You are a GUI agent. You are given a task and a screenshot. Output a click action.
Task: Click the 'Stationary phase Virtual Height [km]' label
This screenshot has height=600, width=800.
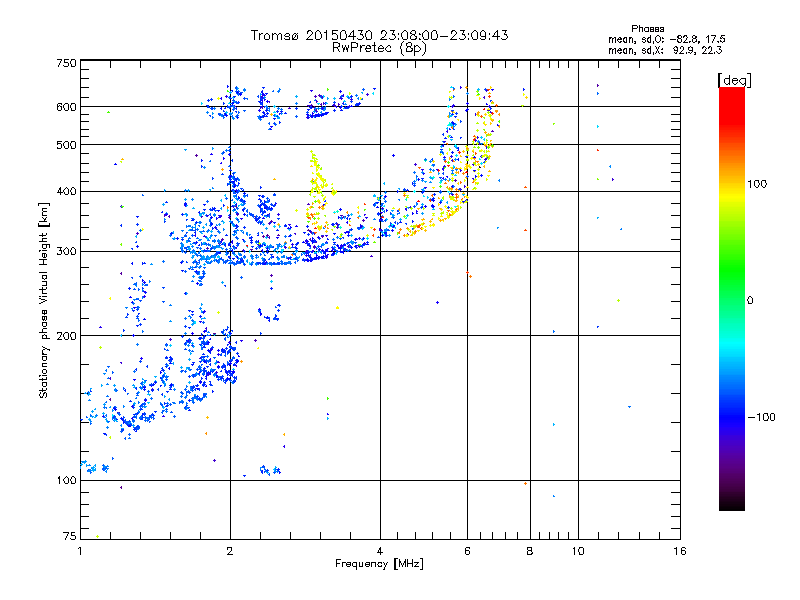44,300
